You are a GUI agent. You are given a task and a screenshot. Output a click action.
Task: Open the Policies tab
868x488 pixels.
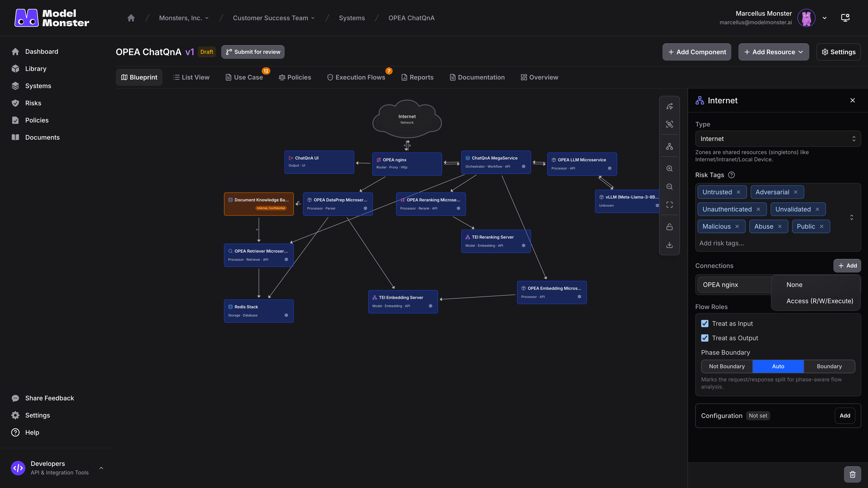coord(295,77)
